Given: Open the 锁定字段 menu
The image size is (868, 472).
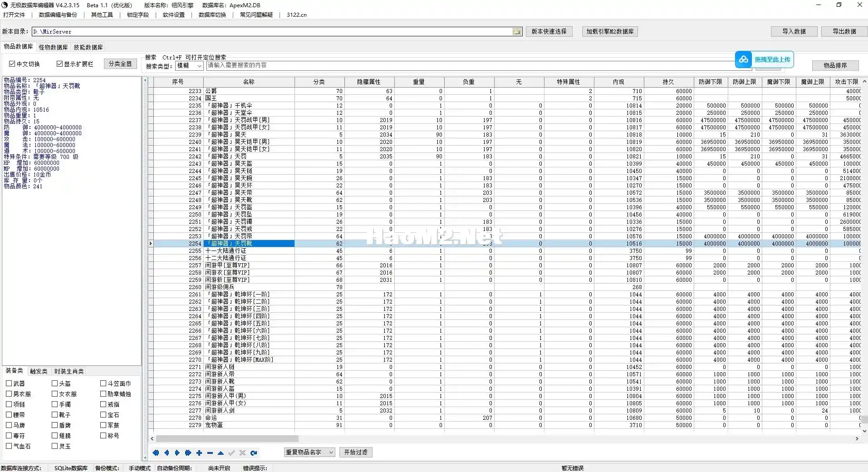Looking at the screenshot, I should coord(138,15).
